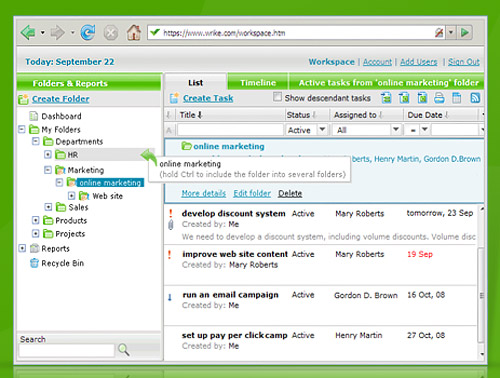Click the search magnifier icon
The width and height of the screenshot is (500, 378).
(124, 350)
